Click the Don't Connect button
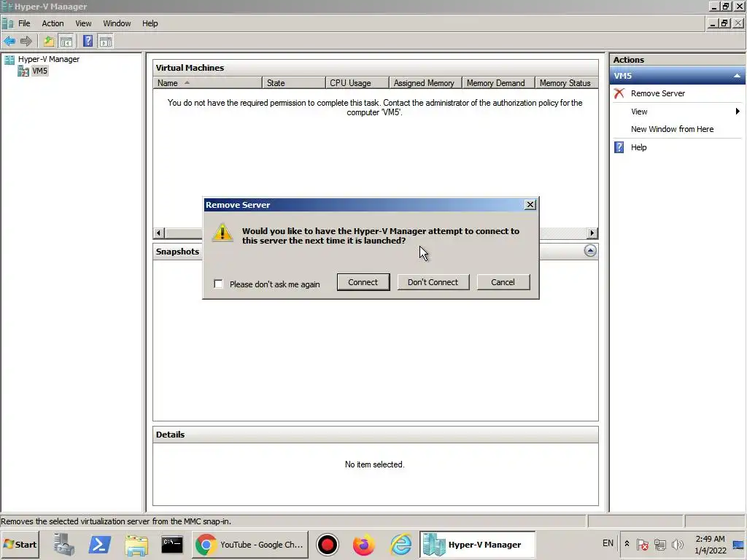The height and width of the screenshot is (560, 747). point(433,282)
